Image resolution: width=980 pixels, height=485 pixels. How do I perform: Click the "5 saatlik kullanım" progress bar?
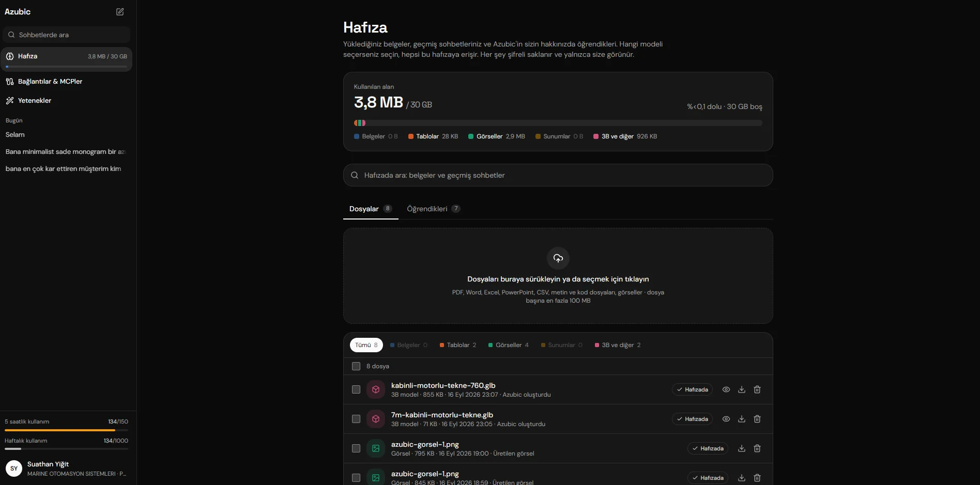[x=66, y=430]
